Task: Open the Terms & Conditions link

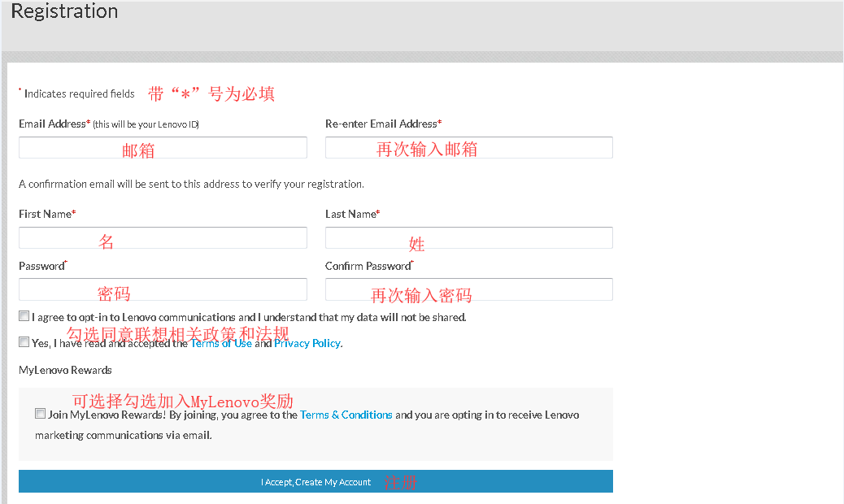Action: [346, 415]
